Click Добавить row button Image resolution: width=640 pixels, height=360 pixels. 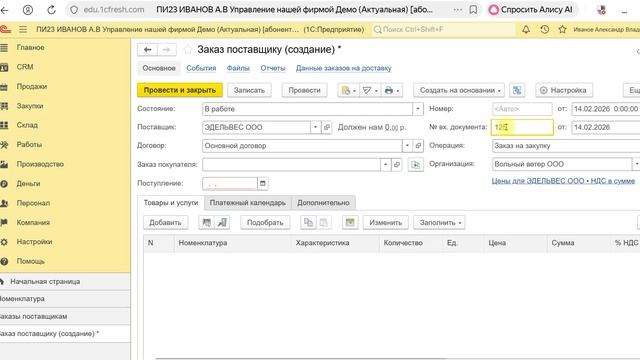pos(165,222)
